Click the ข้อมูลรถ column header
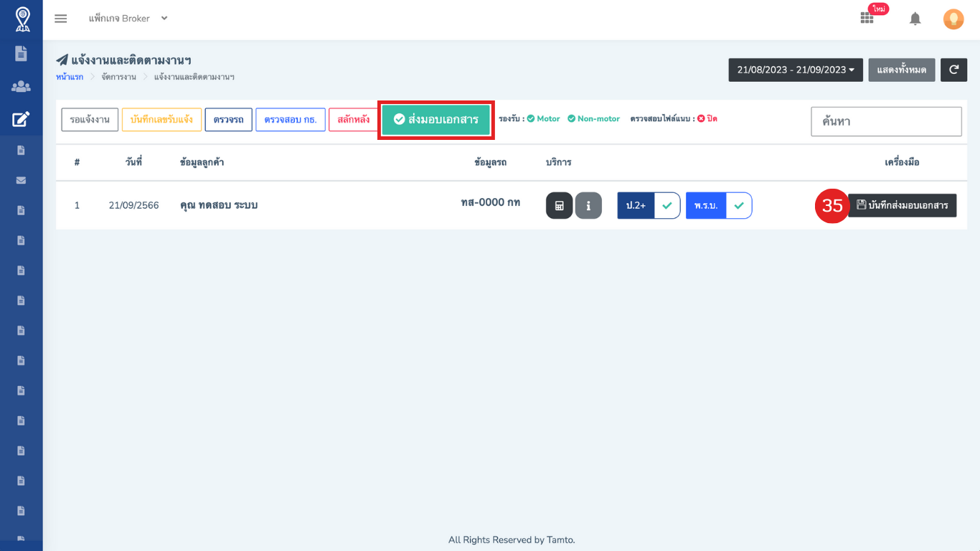The image size is (980, 551). pyautogui.click(x=491, y=162)
